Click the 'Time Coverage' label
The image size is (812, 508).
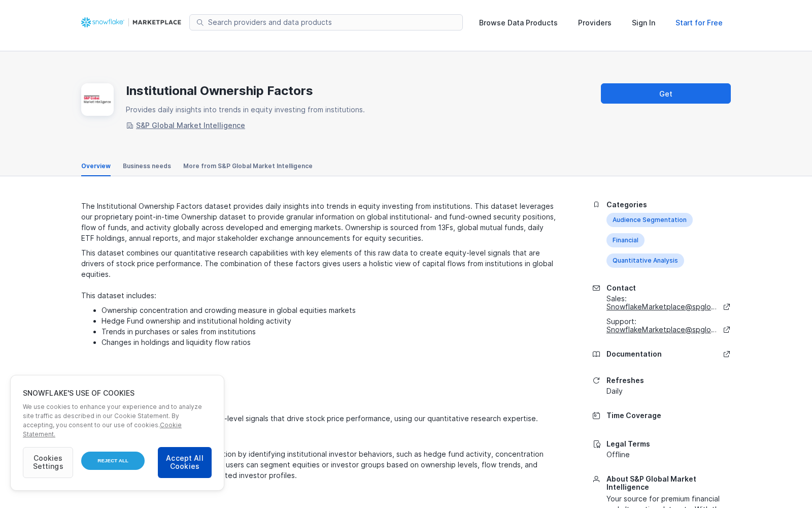pyautogui.click(x=634, y=416)
